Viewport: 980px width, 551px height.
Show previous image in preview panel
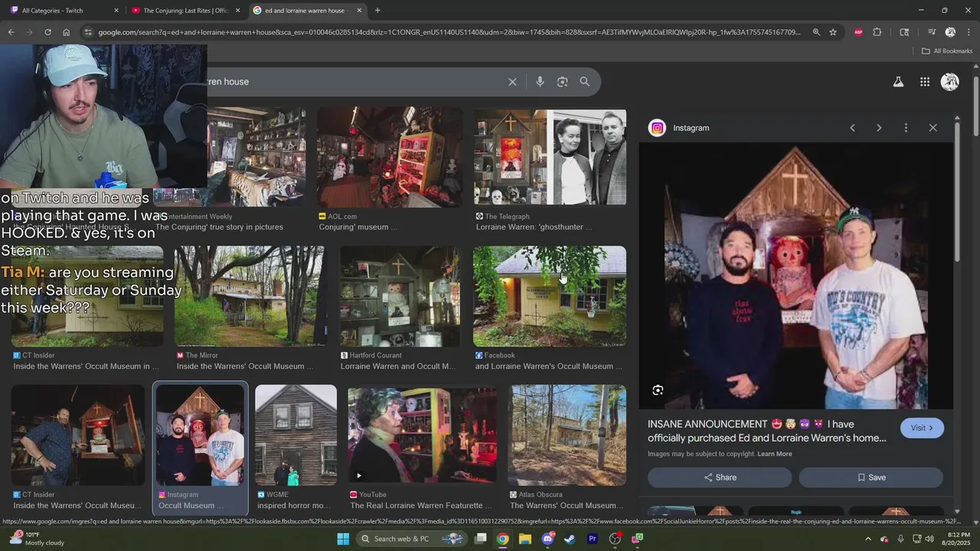pos(852,128)
